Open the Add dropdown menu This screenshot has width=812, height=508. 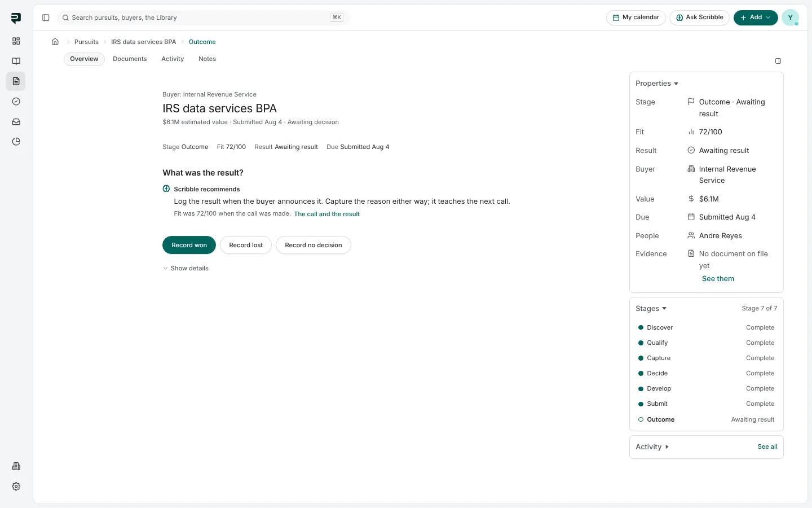(x=756, y=17)
